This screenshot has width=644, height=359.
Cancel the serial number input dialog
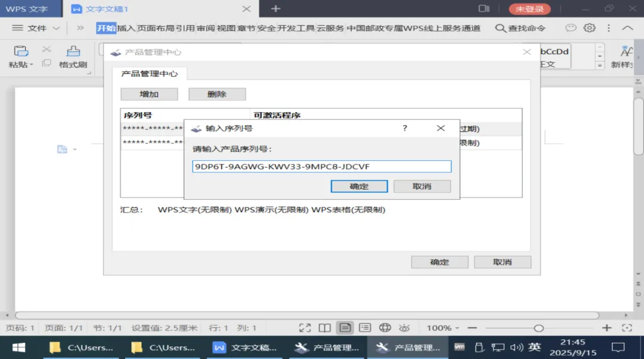(x=422, y=186)
